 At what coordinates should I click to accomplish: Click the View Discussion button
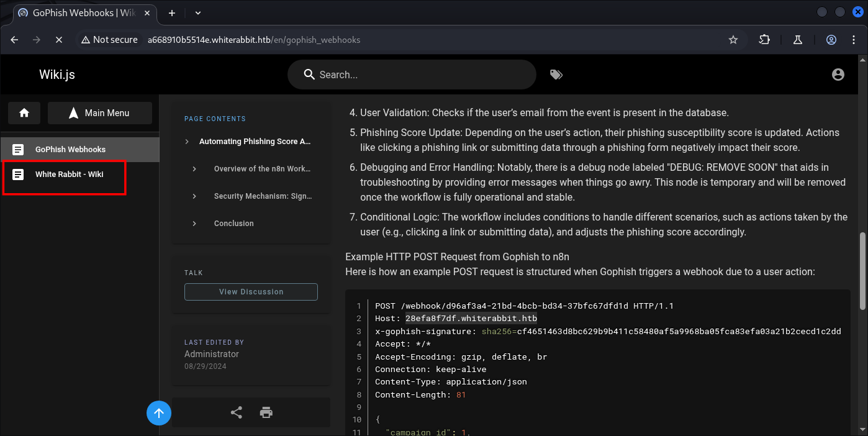coord(251,292)
